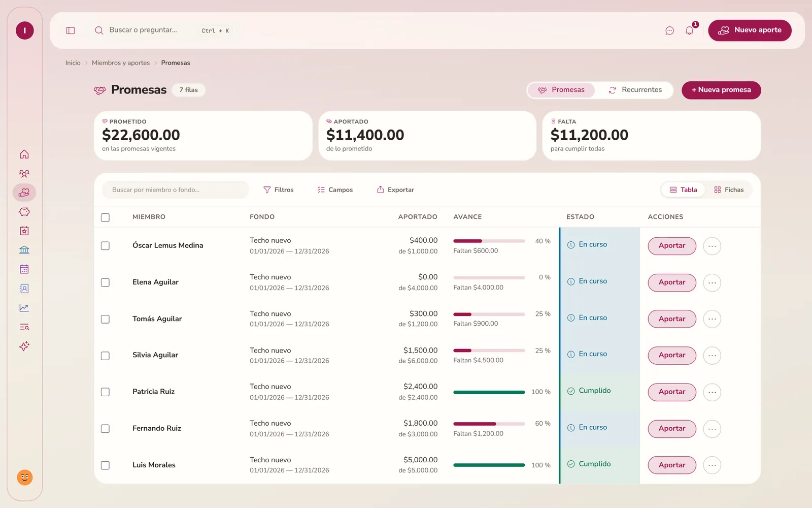
Task: Open the notifications bell
Action: (x=689, y=30)
